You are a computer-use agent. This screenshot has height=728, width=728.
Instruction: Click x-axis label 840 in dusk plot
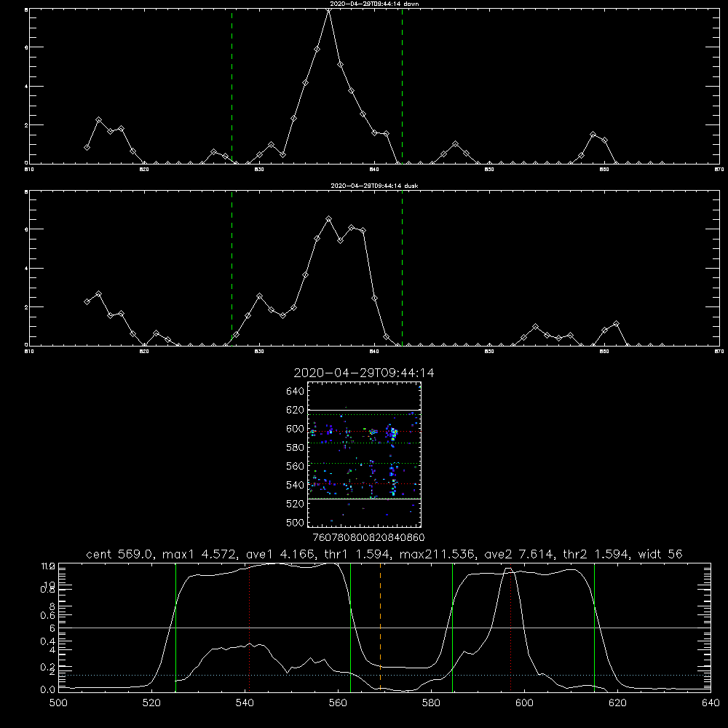[374, 352]
